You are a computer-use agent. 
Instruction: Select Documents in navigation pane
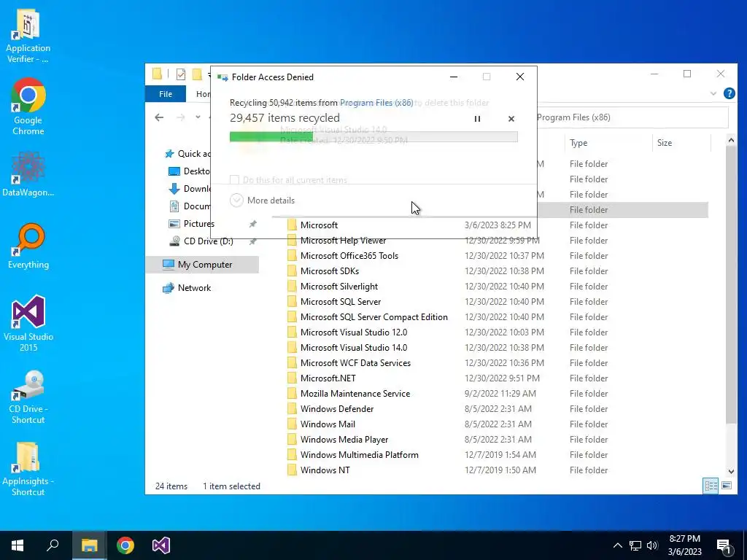click(x=190, y=206)
